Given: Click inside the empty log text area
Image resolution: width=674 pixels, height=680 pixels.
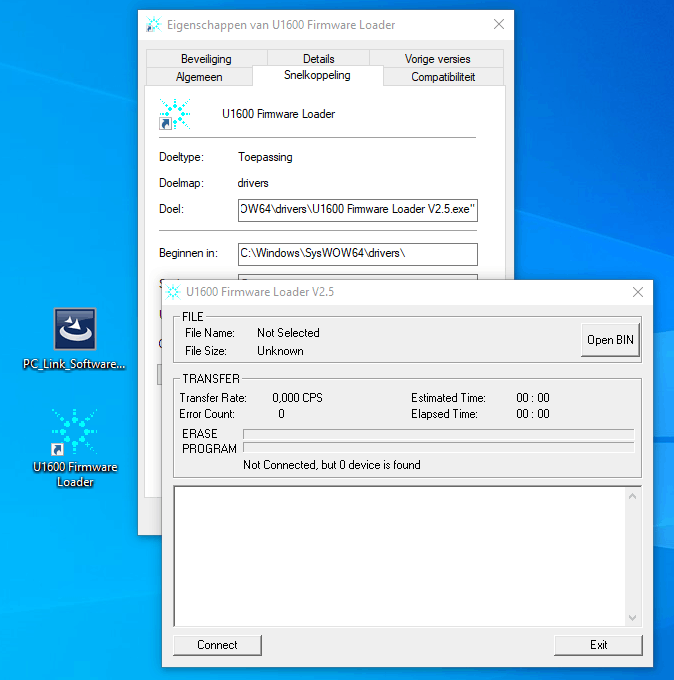Looking at the screenshot, I should coord(399,556).
